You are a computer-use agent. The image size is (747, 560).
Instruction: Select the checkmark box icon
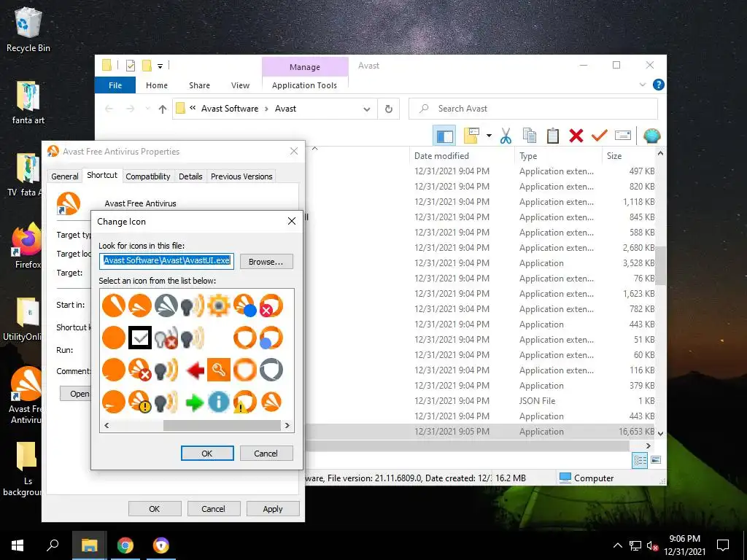pos(140,338)
